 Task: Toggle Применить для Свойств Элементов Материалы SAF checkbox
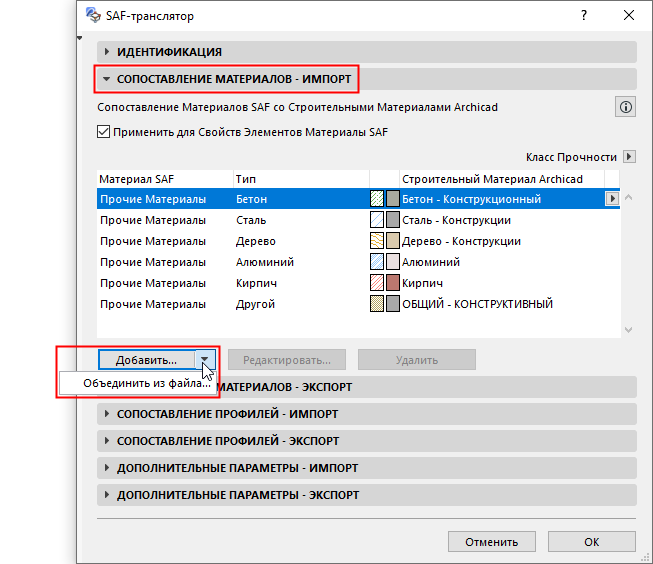pos(103,131)
